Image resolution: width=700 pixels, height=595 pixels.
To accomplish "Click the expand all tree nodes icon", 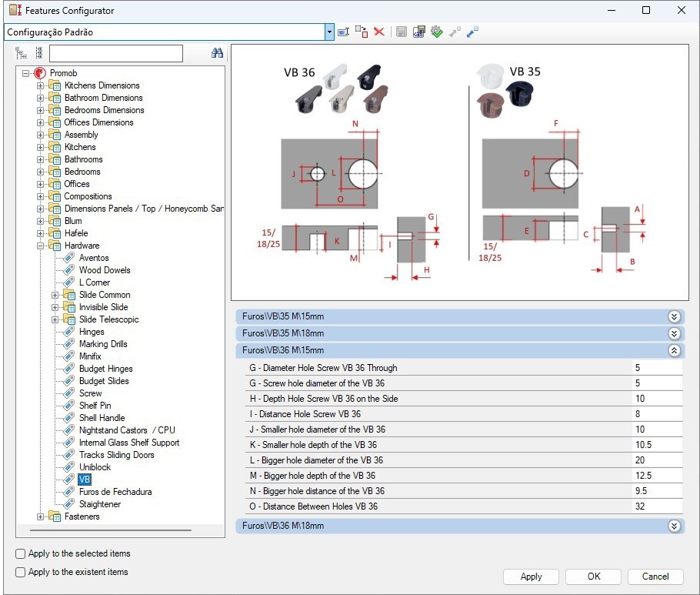I will [39, 53].
